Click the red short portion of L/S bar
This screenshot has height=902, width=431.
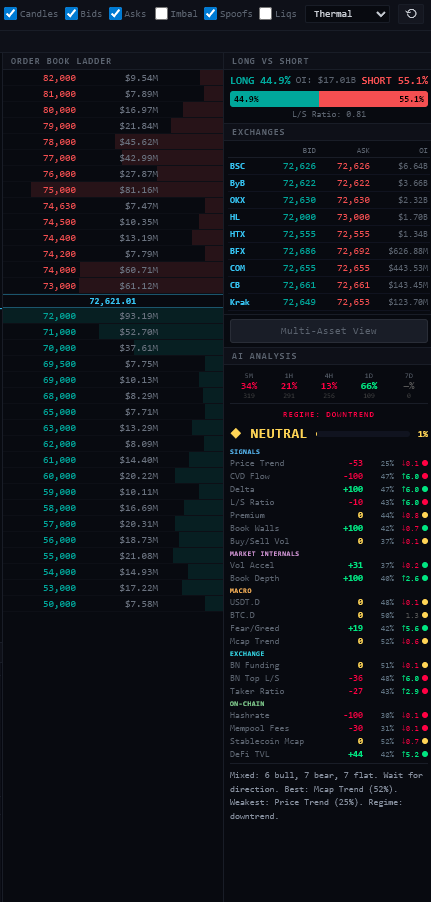coord(373,99)
